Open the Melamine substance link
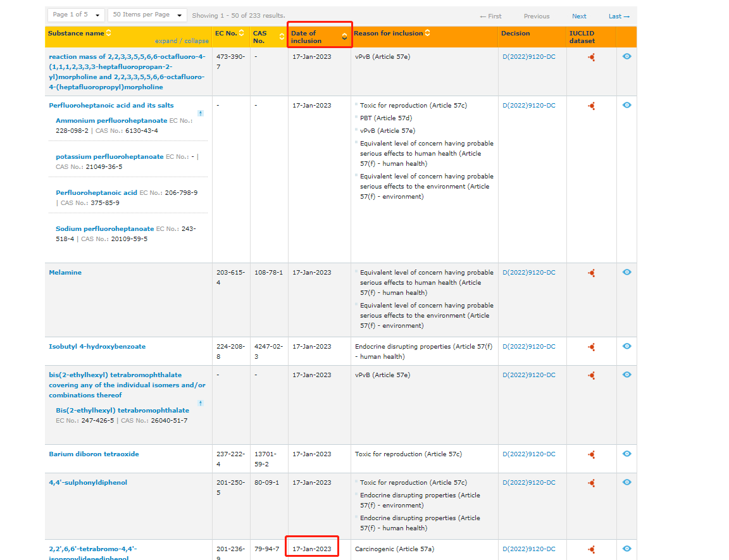The width and height of the screenshot is (729, 560). tap(65, 273)
